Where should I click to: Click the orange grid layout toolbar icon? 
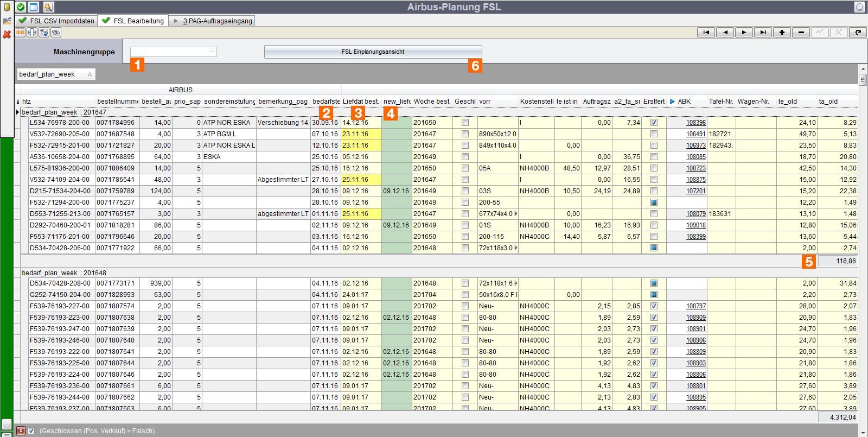pos(20,33)
